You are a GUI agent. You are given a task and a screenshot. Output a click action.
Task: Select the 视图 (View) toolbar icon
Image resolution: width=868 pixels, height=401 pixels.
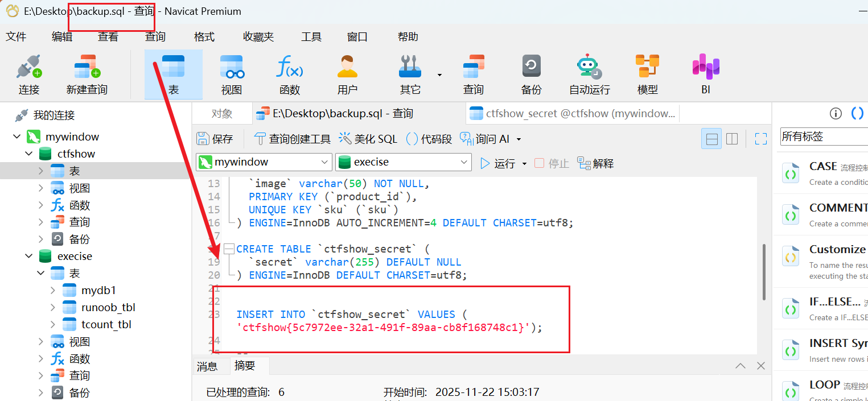coord(232,75)
